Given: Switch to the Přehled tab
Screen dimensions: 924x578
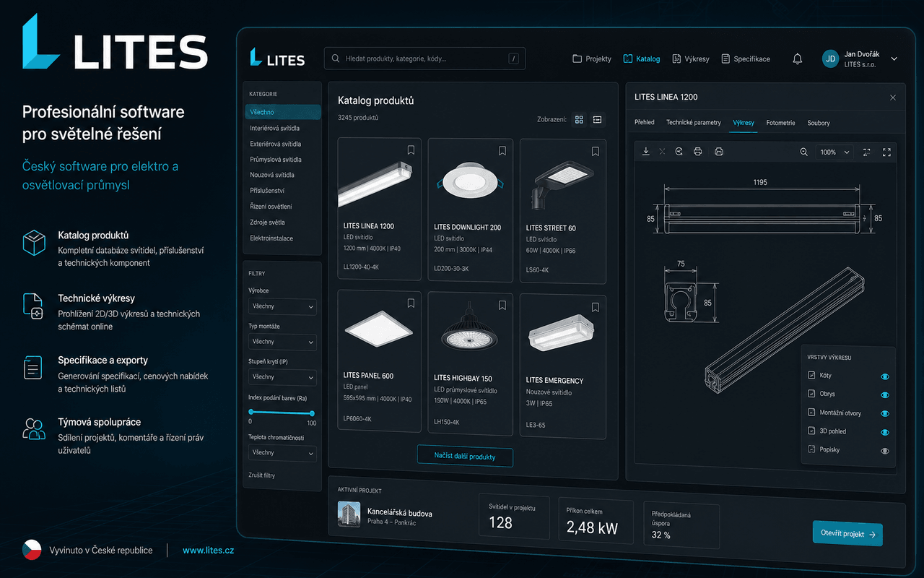Looking at the screenshot, I should pyautogui.click(x=645, y=123).
